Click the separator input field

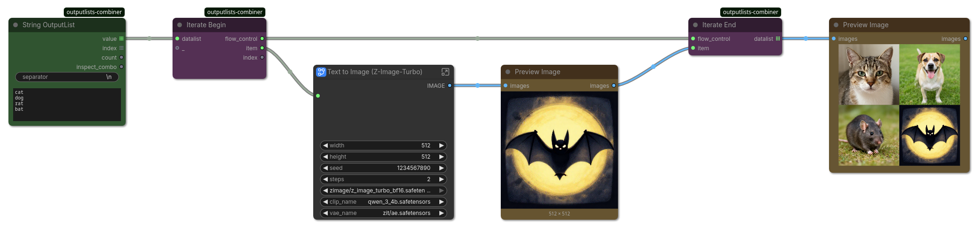pyautogui.click(x=67, y=77)
